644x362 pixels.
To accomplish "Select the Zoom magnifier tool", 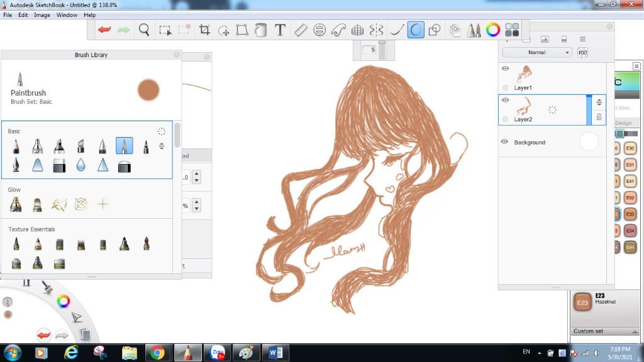I will [x=144, y=30].
